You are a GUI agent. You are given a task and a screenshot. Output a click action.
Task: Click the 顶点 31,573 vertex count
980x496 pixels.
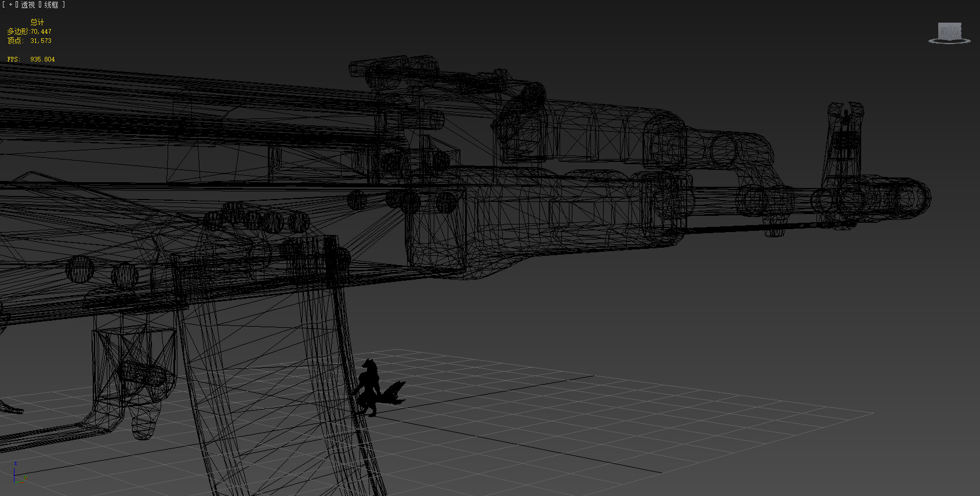29,41
